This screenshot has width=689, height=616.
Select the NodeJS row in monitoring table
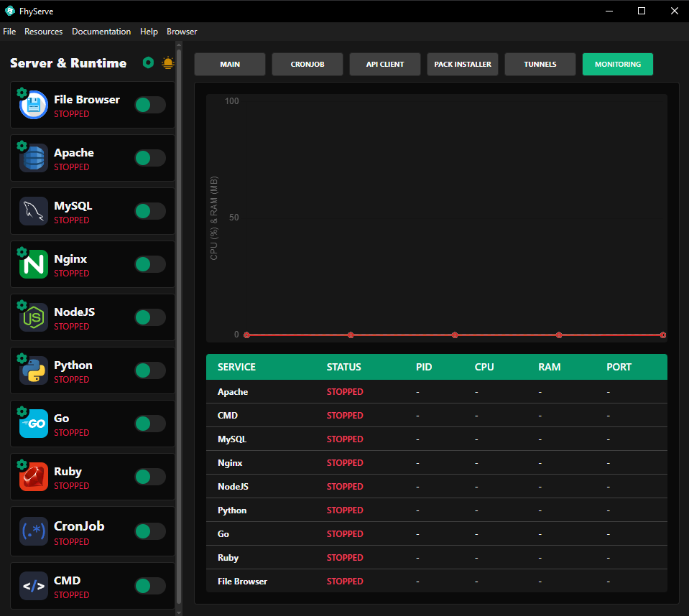click(x=437, y=487)
